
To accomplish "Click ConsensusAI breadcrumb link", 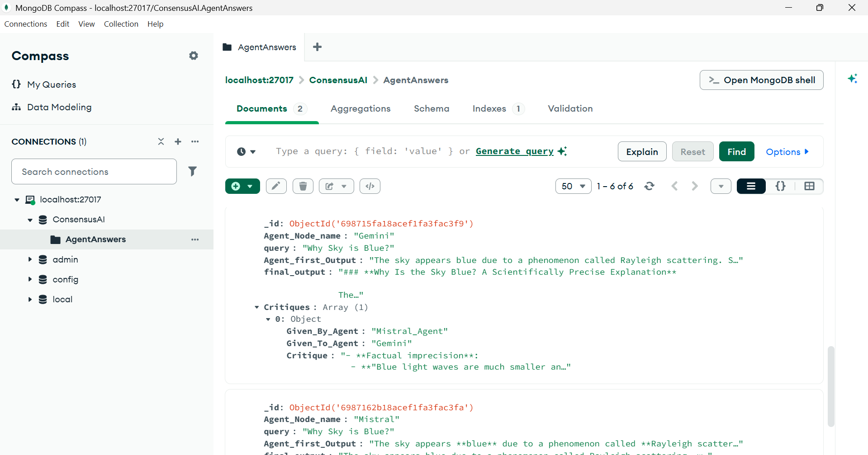I will pyautogui.click(x=338, y=80).
